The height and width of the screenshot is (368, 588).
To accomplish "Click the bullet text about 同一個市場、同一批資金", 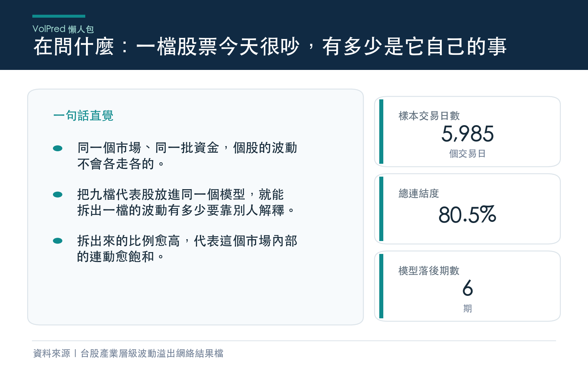I will [x=187, y=156].
